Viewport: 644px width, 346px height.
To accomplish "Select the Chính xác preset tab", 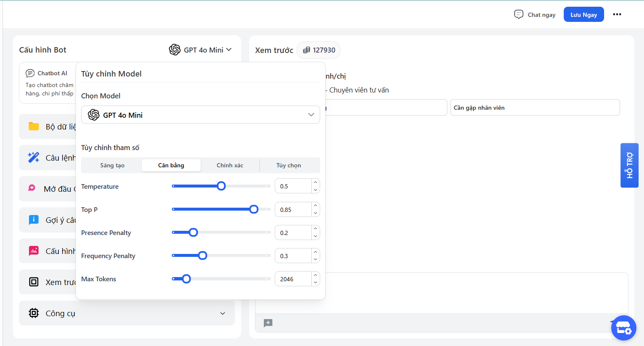I will [x=230, y=165].
